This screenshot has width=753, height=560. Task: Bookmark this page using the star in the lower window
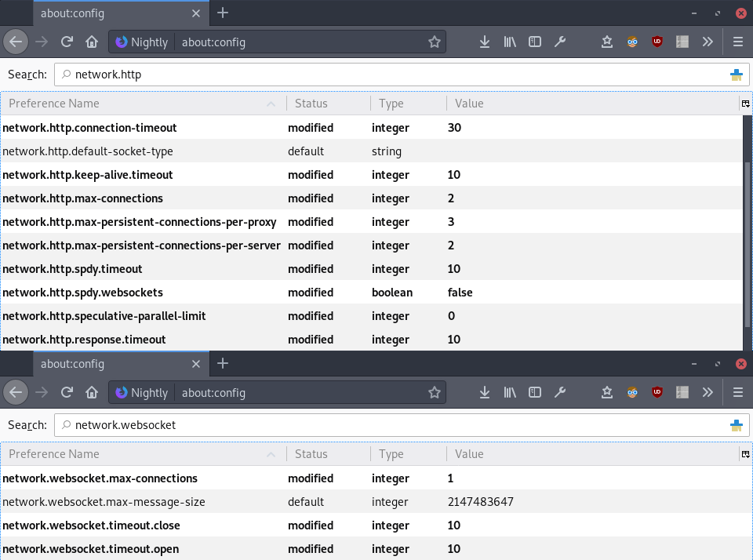[x=434, y=393]
